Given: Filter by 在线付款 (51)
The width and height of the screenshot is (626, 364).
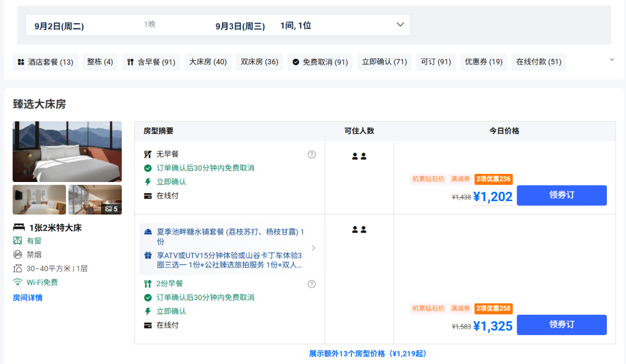Looking at the screenshot, I should 538,62.
